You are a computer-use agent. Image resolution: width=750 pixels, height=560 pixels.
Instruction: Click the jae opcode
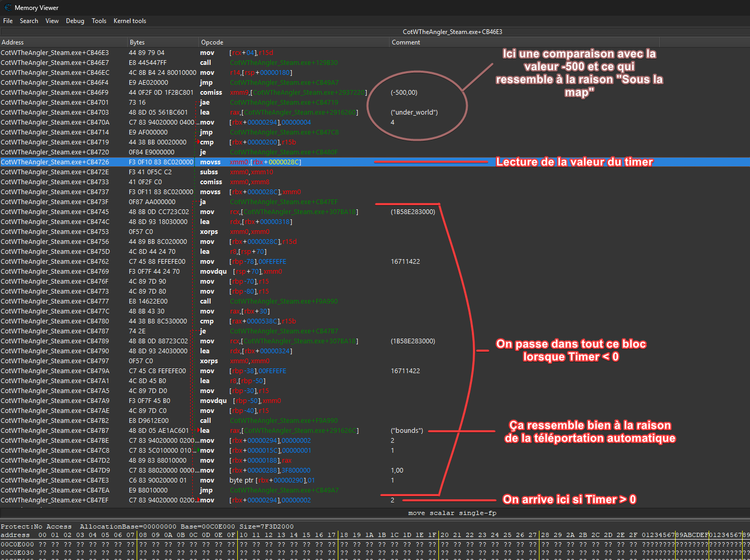point(205,103)
